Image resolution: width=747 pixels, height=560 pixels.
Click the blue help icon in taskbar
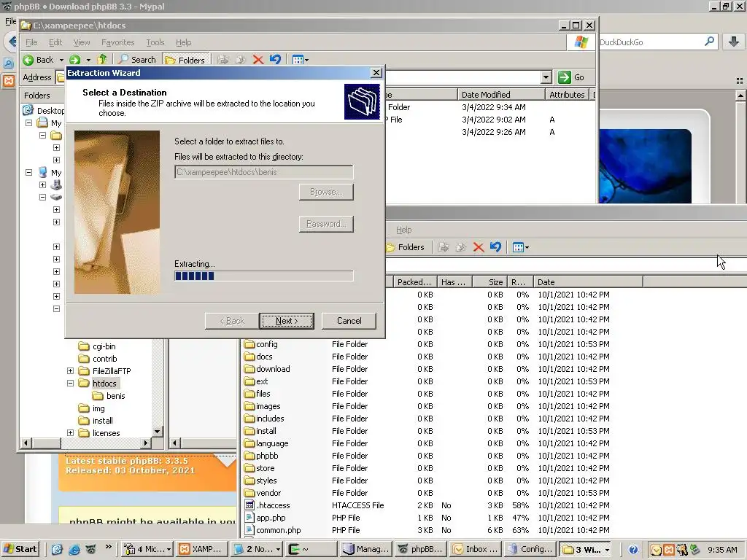coord(632,550)
